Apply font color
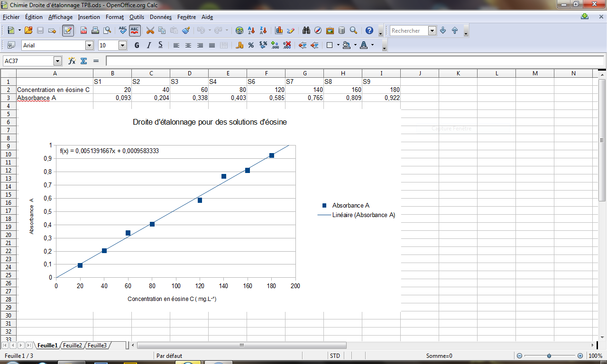Image resolution: width=607 pixels, height=364 pixels. point(364,45)
